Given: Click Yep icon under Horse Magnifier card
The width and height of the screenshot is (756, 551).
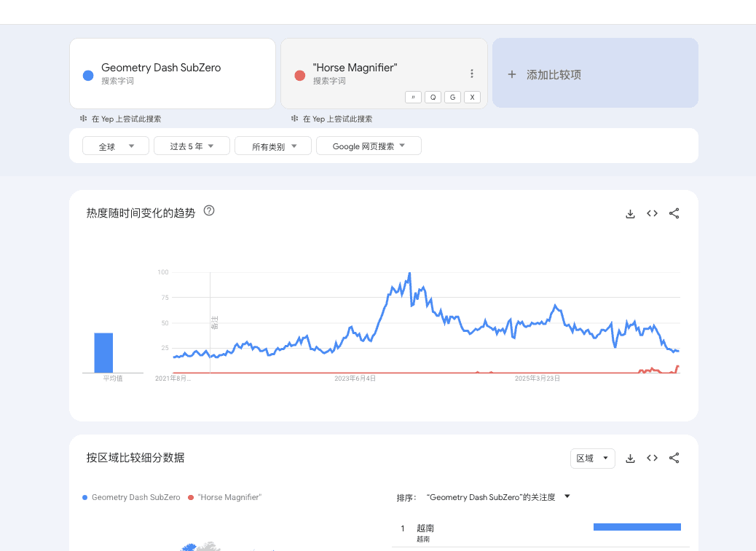Looking at the screenshot, I should click(x=294, y=119).
